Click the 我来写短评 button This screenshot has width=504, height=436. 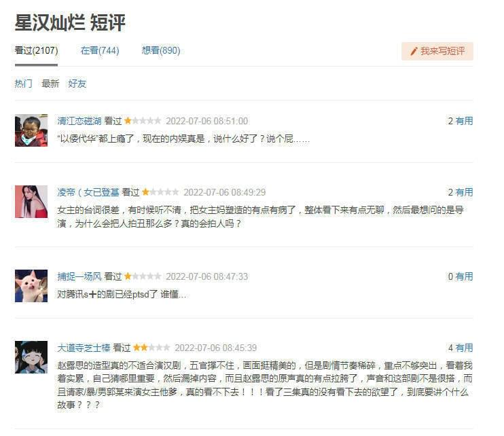pyautogui.click(x=437, y=51)
